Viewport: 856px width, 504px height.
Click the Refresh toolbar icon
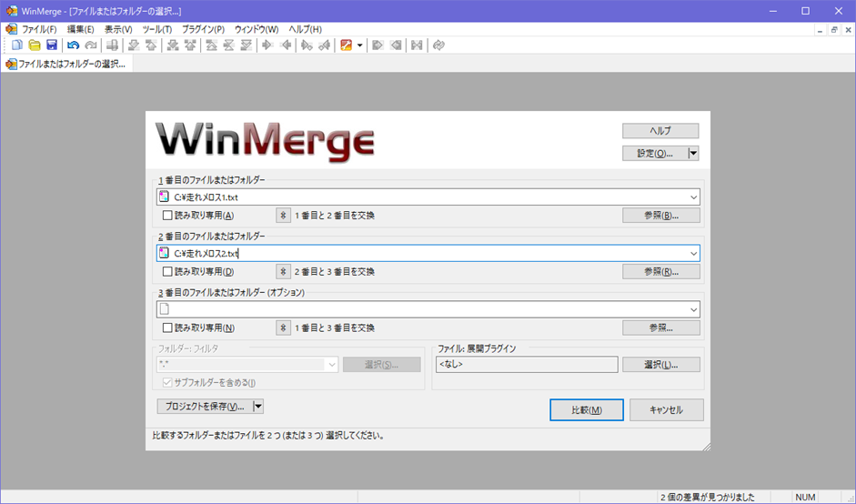pos(438,45)
